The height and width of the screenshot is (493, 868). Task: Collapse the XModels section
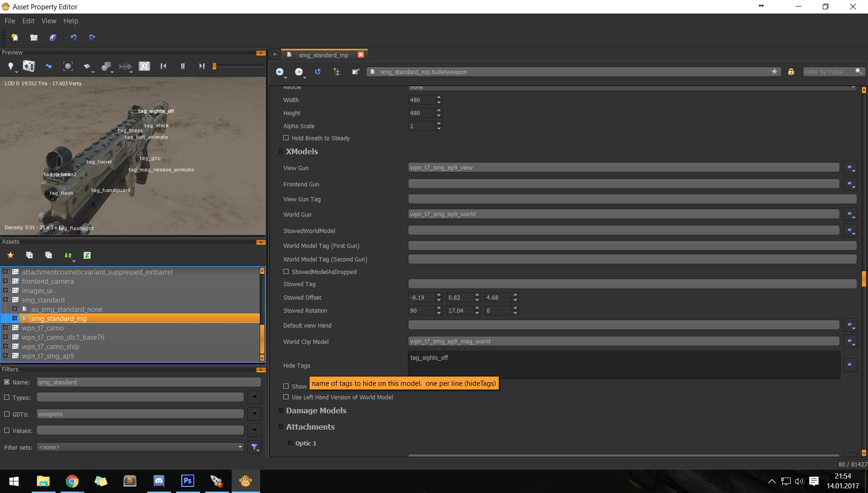tap(281, 151)
